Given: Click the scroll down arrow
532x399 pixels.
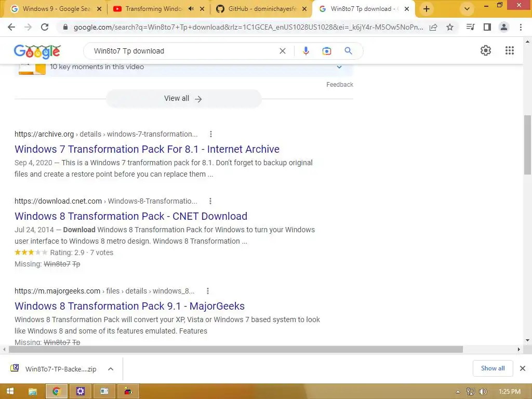Looking at the screenshot, I should [x=528, y=340].
